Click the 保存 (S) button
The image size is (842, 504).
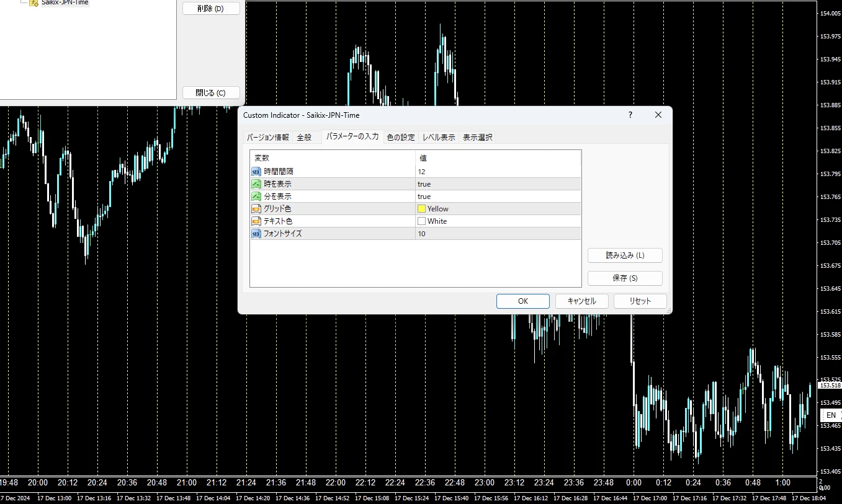[x=625, y=278]
